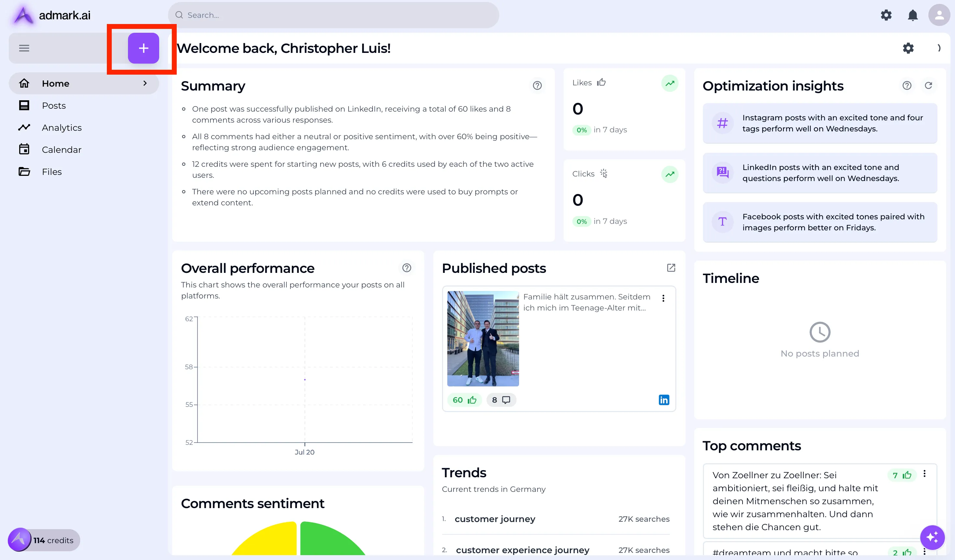Click the purple plus create button
This screenshot has width=955, height=560.
143,48
